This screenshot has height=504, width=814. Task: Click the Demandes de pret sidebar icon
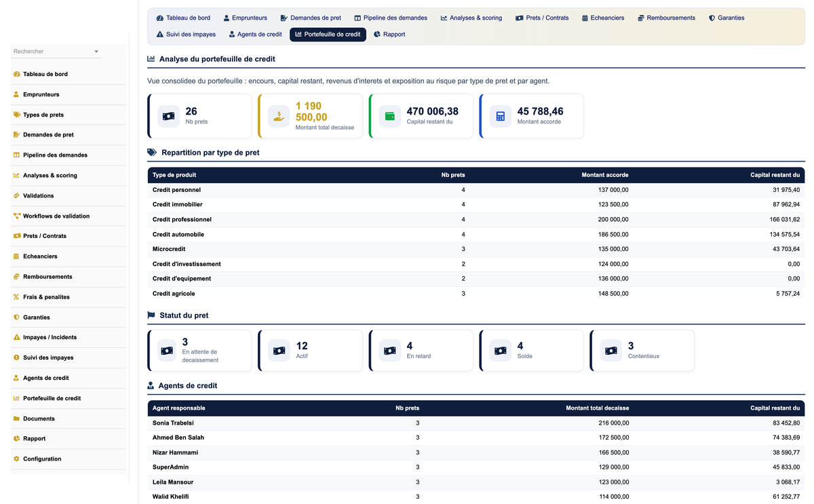(x=16, y=135)
